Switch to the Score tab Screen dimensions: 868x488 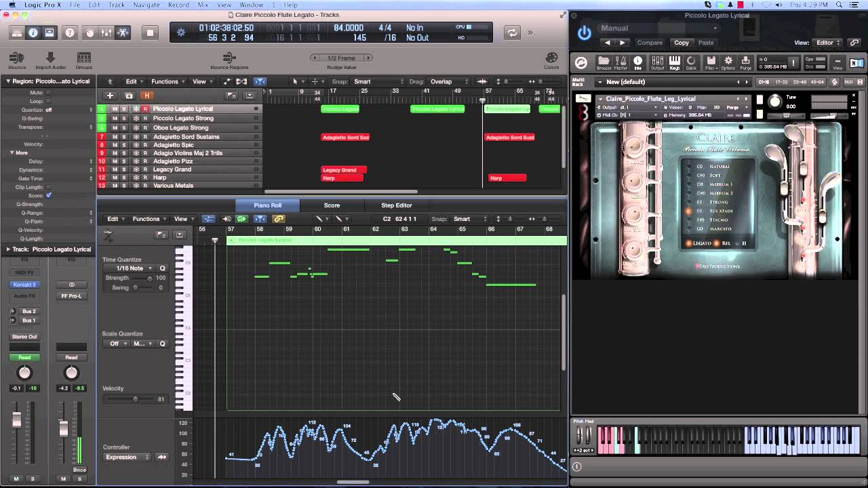(332, 205)
